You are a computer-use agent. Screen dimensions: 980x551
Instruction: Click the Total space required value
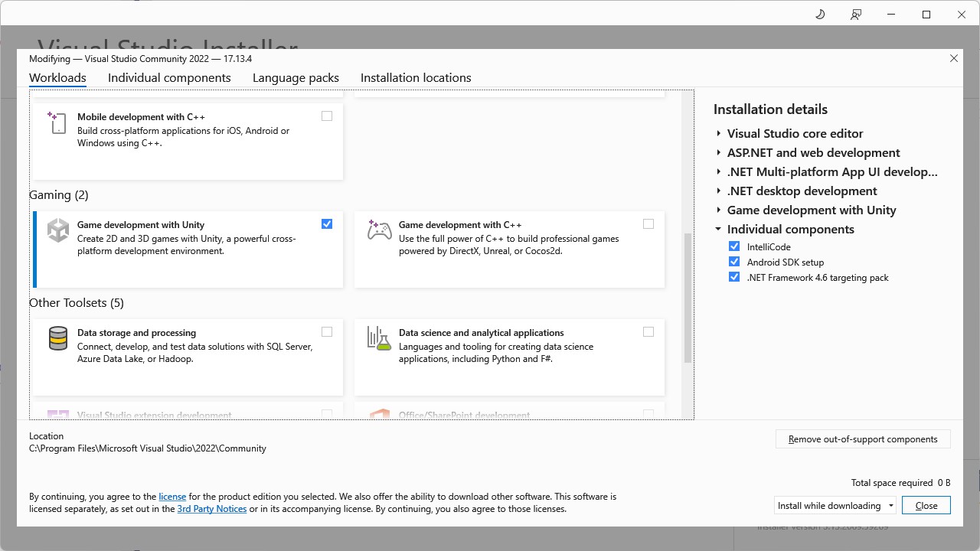pyautogui.click(x=943, y=483)
